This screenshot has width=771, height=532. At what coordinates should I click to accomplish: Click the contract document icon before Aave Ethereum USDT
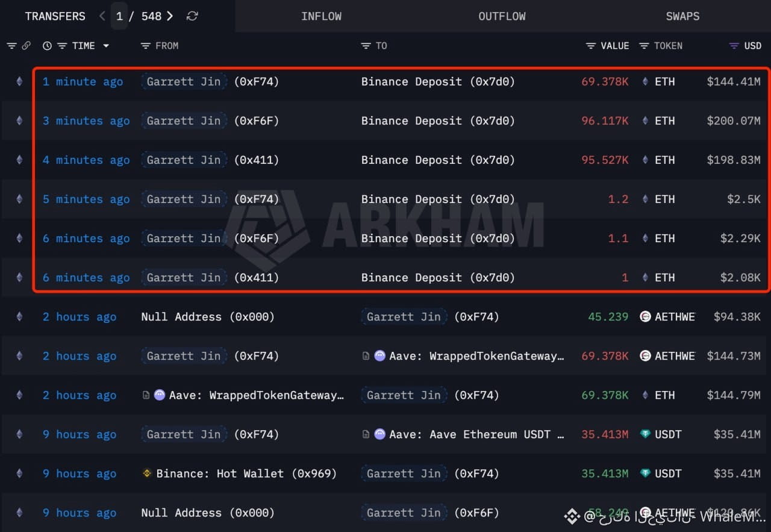pyautogui.click(x=366, y=434)
